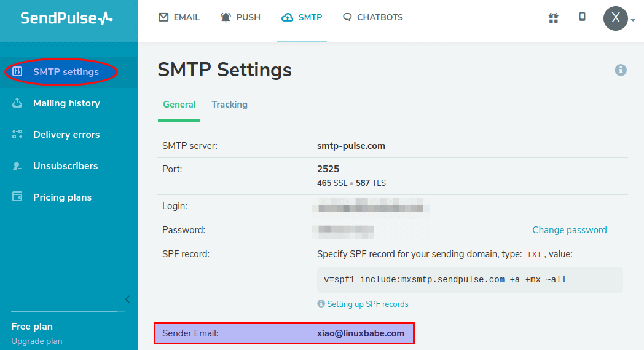Collapse the left sidebar with chevron
The width and height of the screenshot is (644, 350).
pyautogui.click(x=127, y=300)
